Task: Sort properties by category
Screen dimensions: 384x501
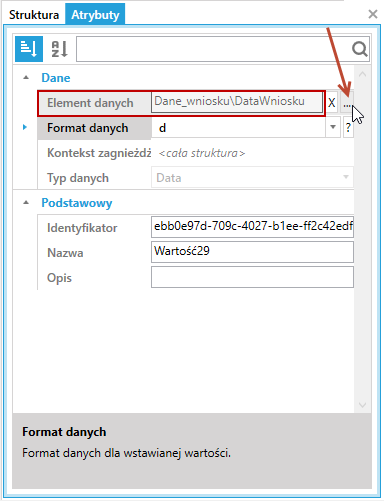Action: 29,49
